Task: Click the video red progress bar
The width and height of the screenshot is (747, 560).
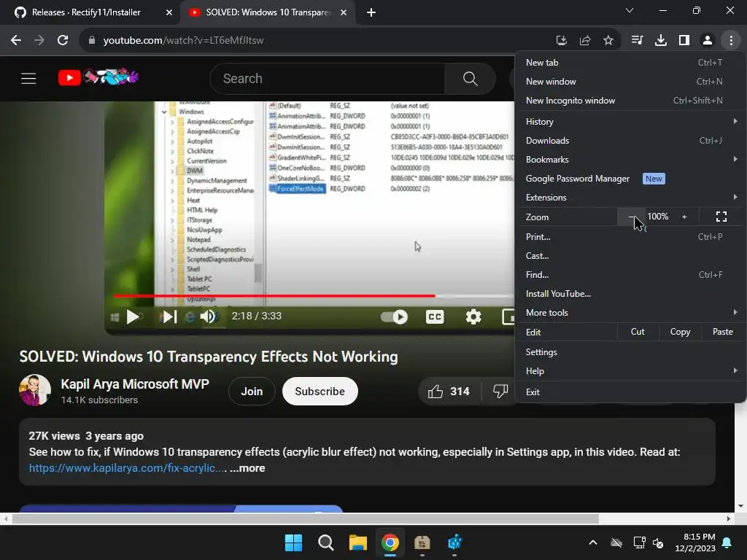Action: pyautogui.click(x=274, y=296)
